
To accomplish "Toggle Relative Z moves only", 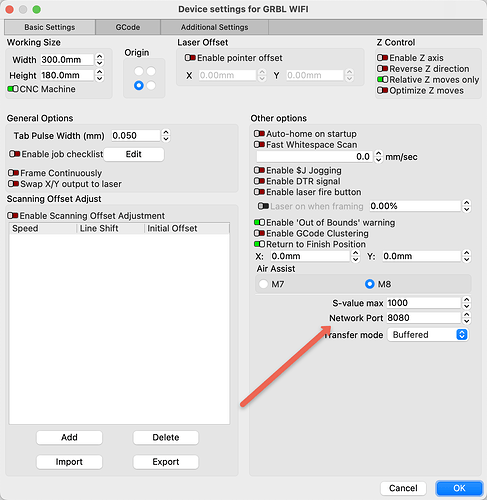I will pos(382,80).
